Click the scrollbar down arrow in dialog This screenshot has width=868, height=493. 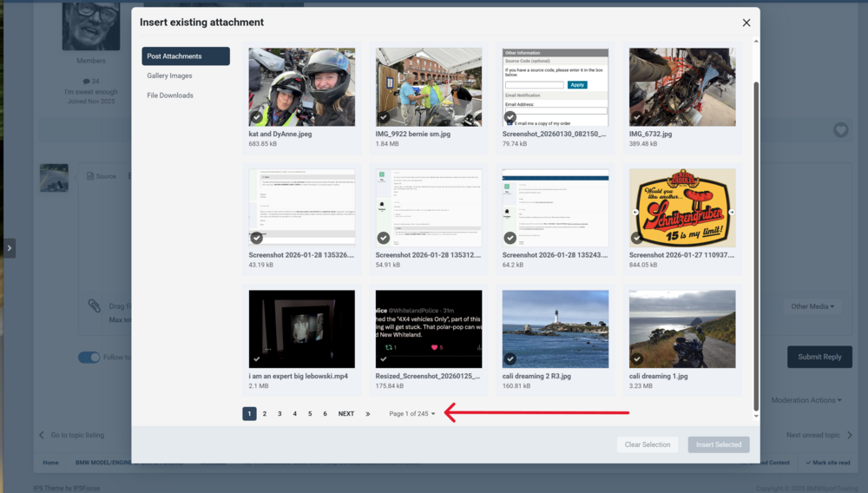(x=756, y=416)
